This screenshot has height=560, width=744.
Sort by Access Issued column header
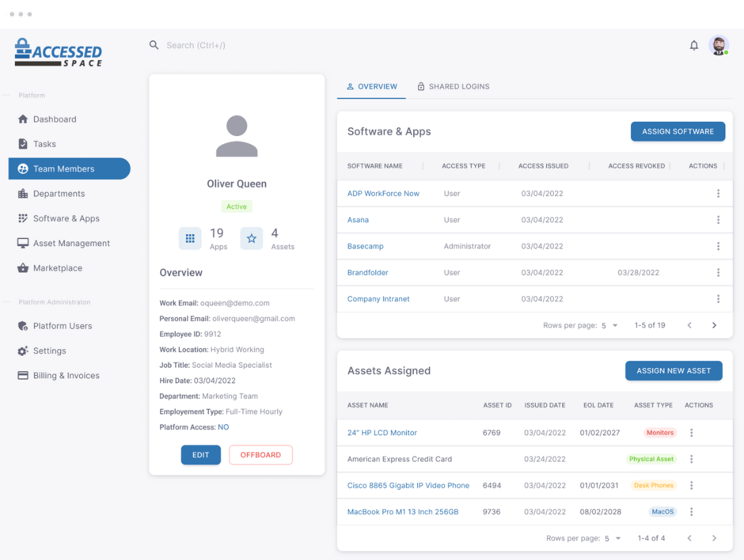click(543, 166)
